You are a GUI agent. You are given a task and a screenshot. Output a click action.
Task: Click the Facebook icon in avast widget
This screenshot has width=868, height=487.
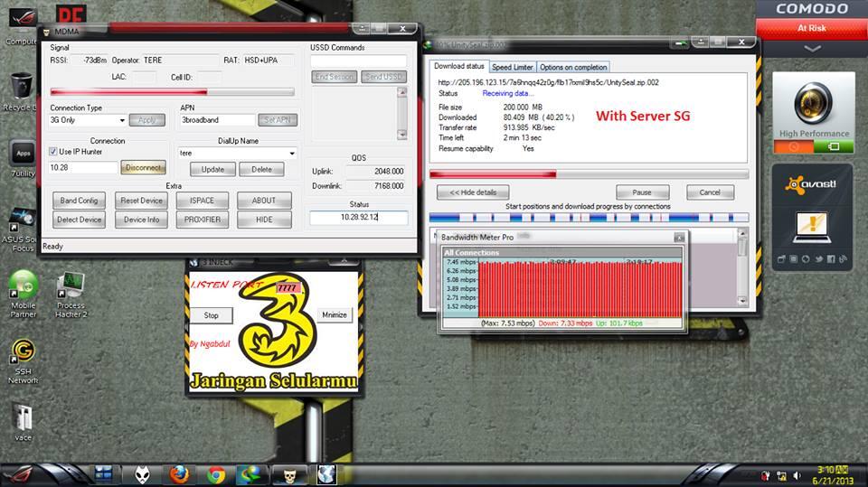830,259
